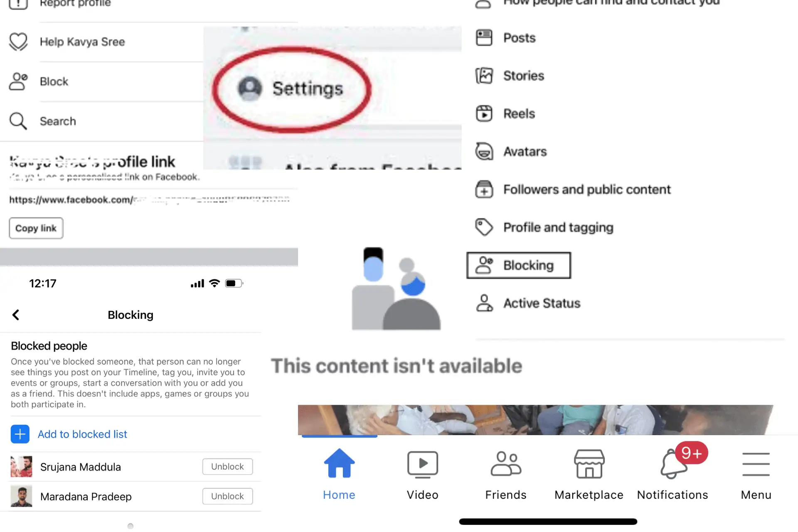Open the Reels settings section
This screenshot has height=532, width=798.
tap(518, 113)
